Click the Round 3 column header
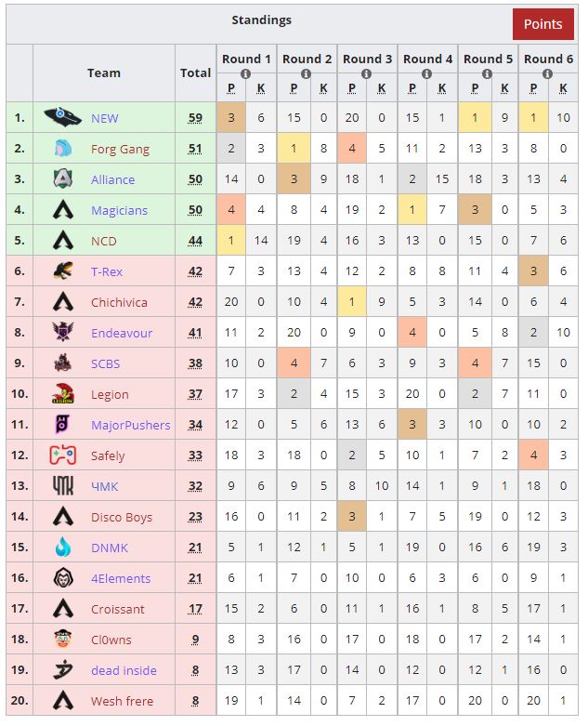This screenshot has height=726, width=588. pos(367,59)
